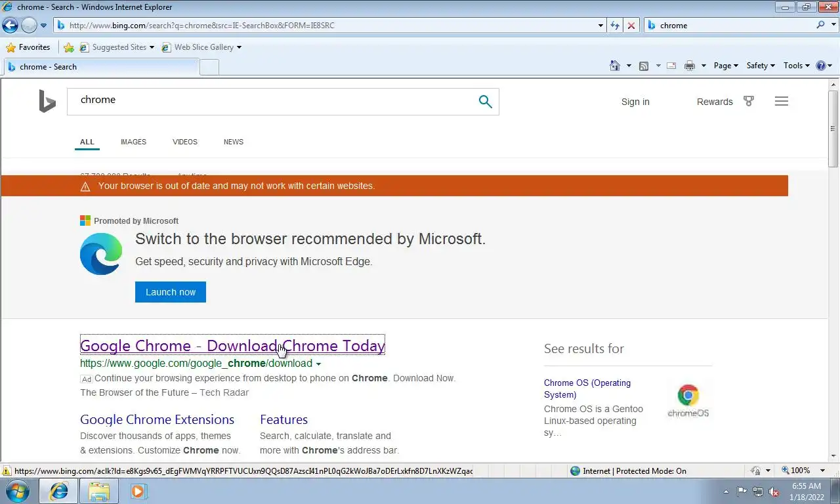Open the zoom level 100% control

(796, 471)
